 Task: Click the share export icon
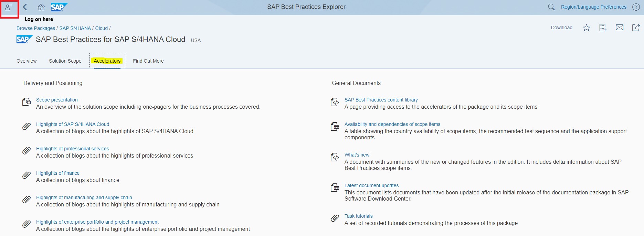[x=636, y=28]
